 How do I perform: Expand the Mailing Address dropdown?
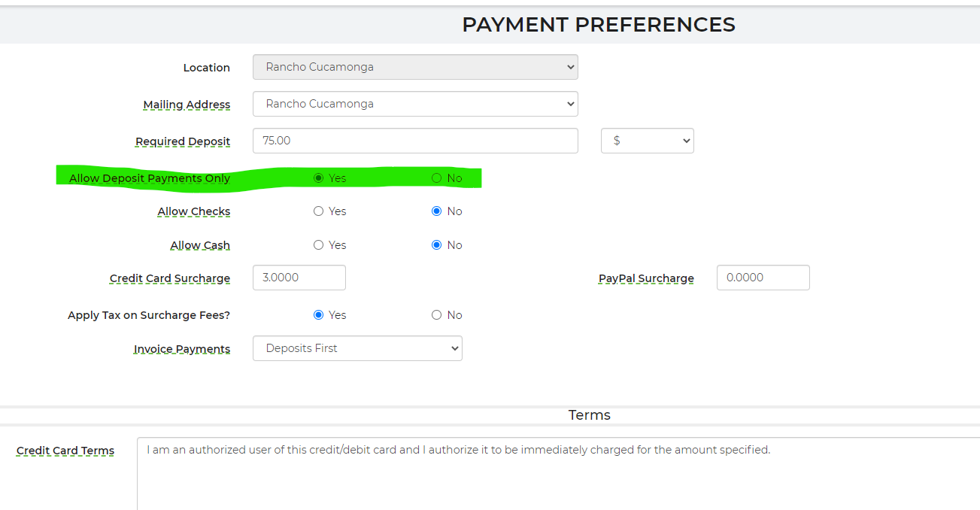(414, 104)
